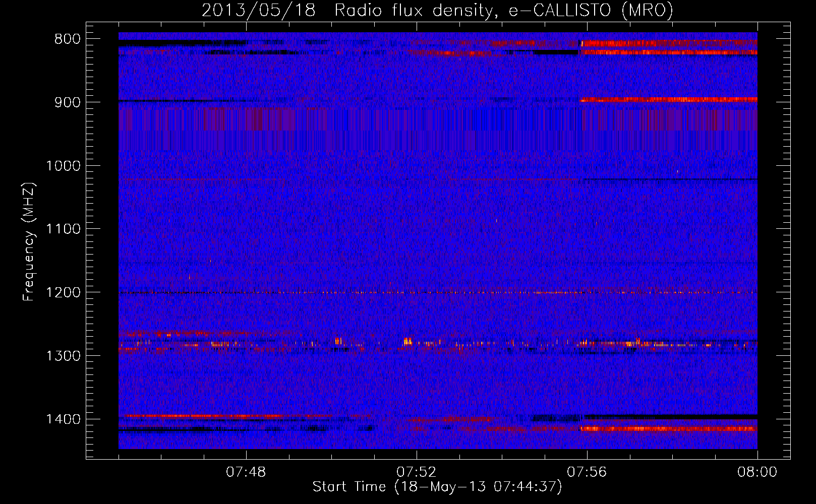Click the 07:56 time tick label
816x504 pixels.
pos(587,472)
